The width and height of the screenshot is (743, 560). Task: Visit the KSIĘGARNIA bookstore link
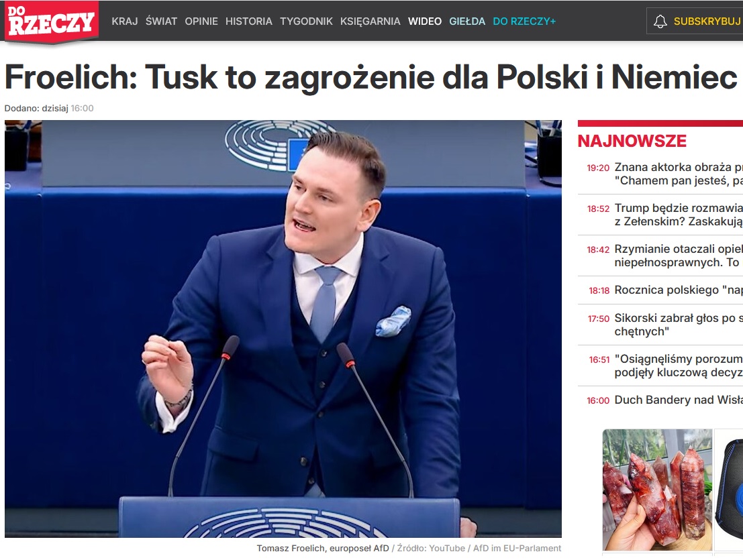(x=370, y=21)
